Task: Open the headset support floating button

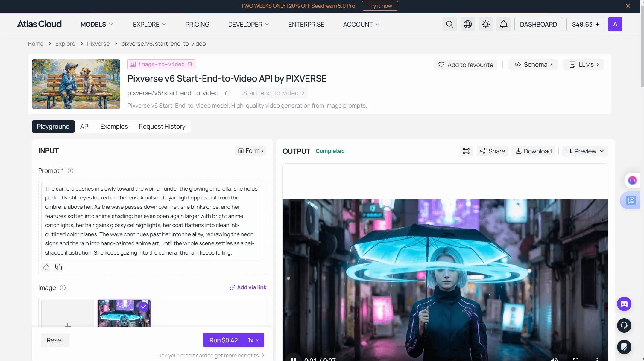Action: pyautogui.click(x=624, y=325)
